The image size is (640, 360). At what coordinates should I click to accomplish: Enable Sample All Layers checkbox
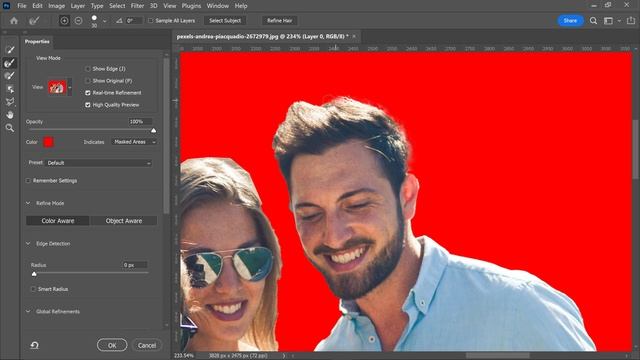(x=151, y=20)
